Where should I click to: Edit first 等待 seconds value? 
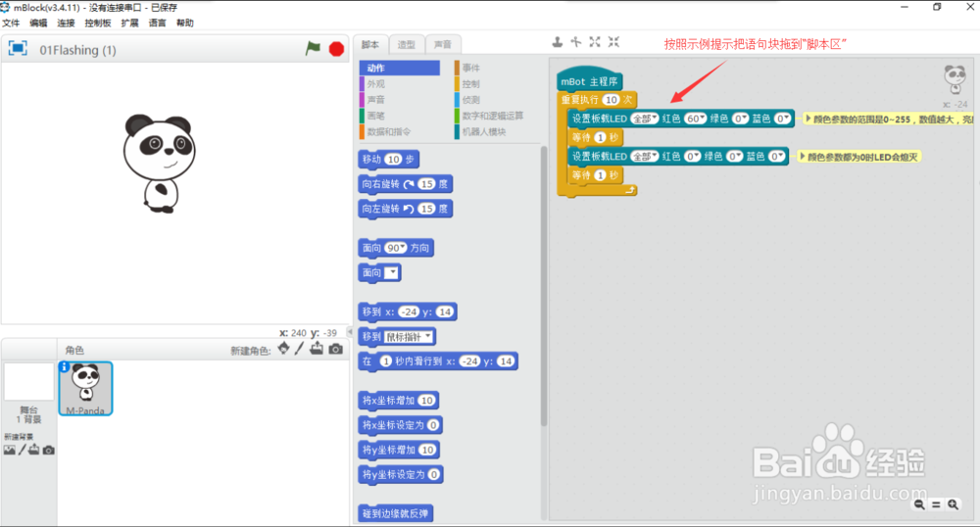click(600, 137)
